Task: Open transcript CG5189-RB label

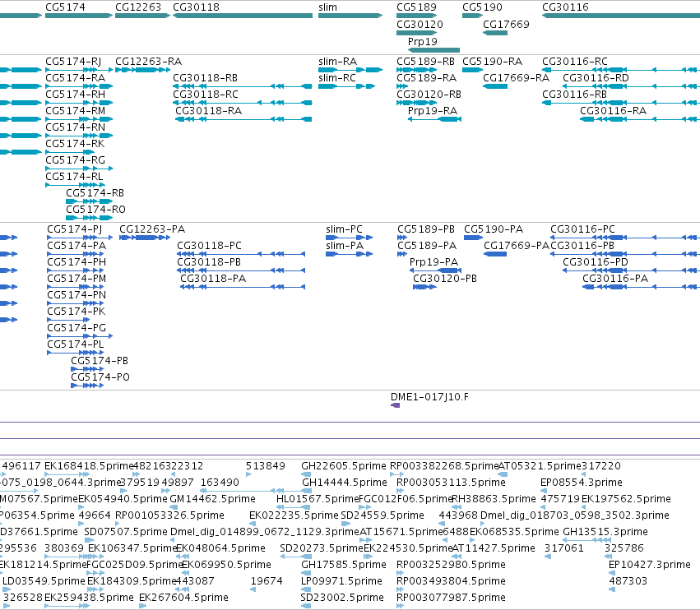Action: pos(425,62)
